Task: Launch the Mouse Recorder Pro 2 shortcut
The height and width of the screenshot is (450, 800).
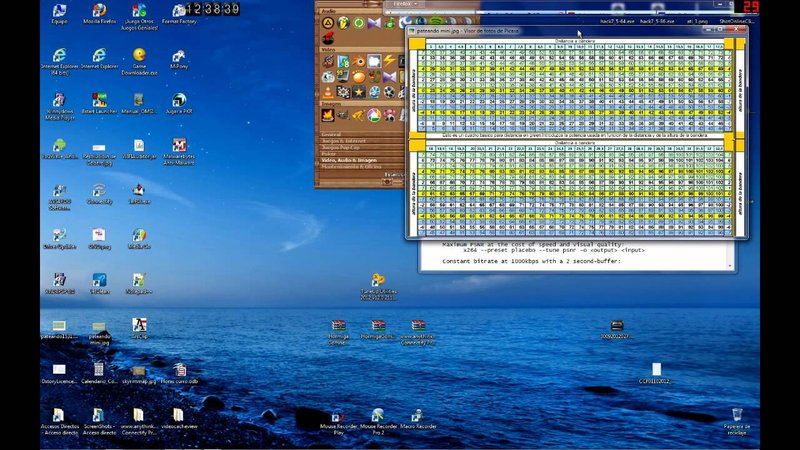Action: 378,422
